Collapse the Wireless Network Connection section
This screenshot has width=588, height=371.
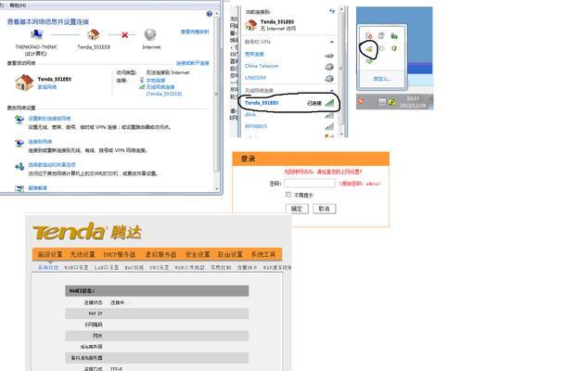pyautogui.click(x=332, y=90)
